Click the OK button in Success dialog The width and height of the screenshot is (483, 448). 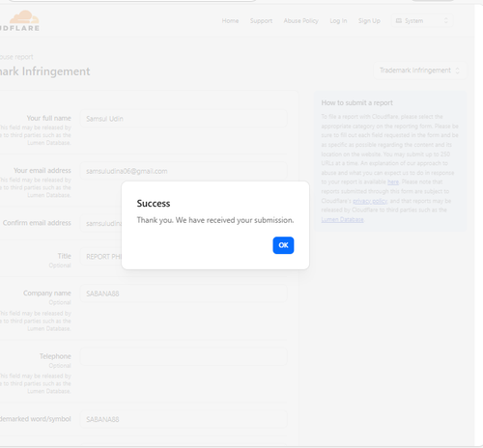coord(283,245)
